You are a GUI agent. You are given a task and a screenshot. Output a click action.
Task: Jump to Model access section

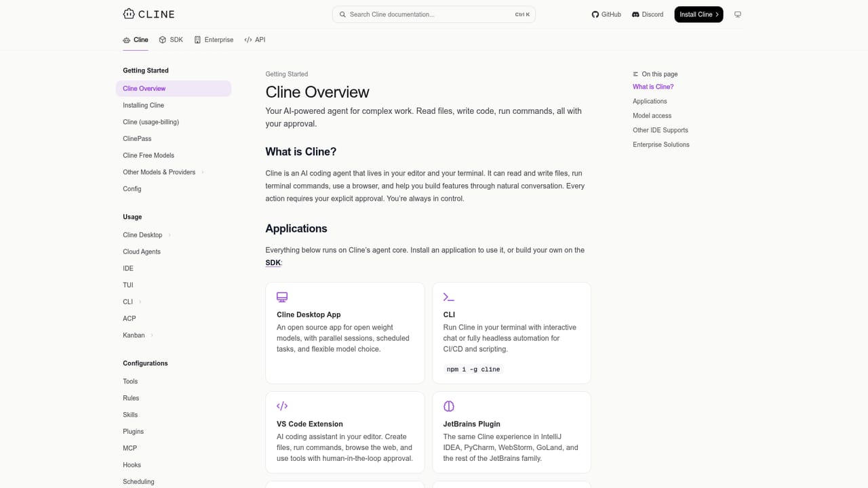click(x=652, y=116)
